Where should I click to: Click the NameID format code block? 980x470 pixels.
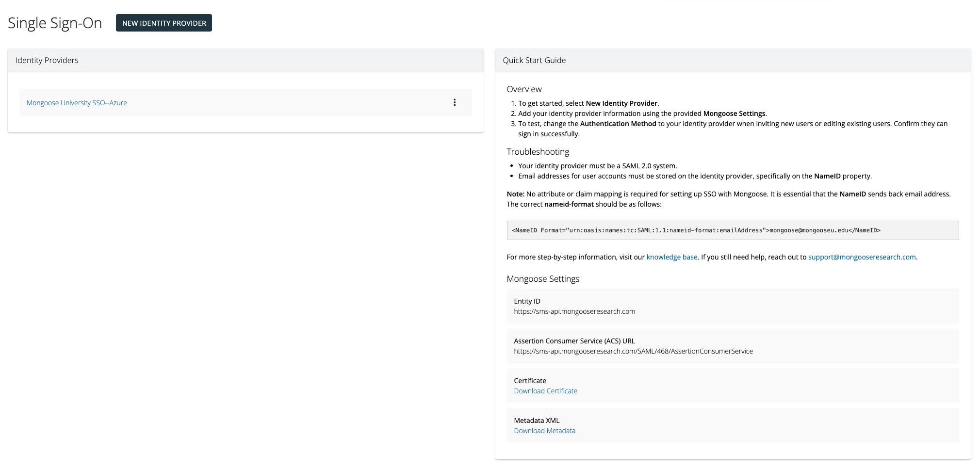click(x=732, y=230)
